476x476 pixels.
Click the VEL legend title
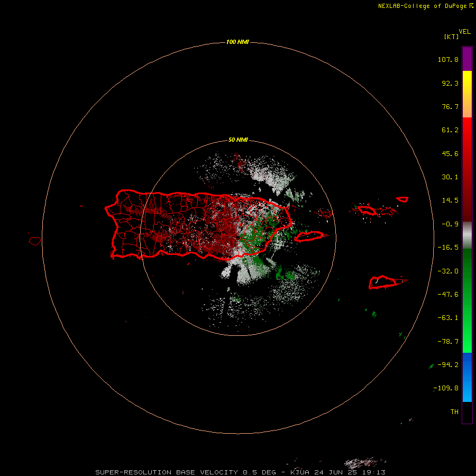click(x=464, y=32)
